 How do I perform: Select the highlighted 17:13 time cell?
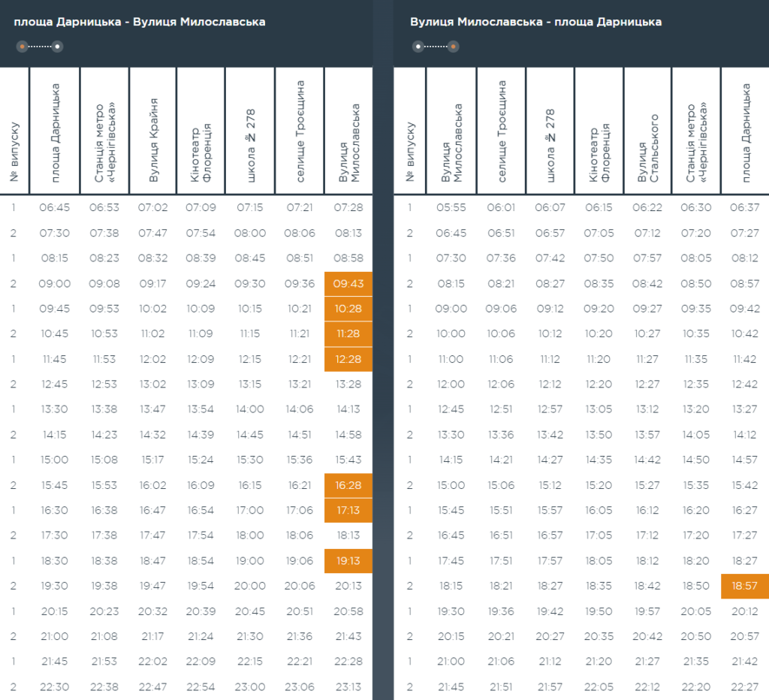click(348, 510)
